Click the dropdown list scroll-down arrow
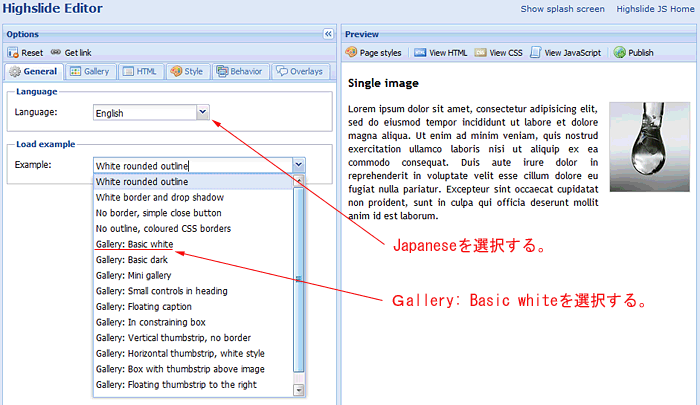 pyautogui.click(x=299, y=390)
